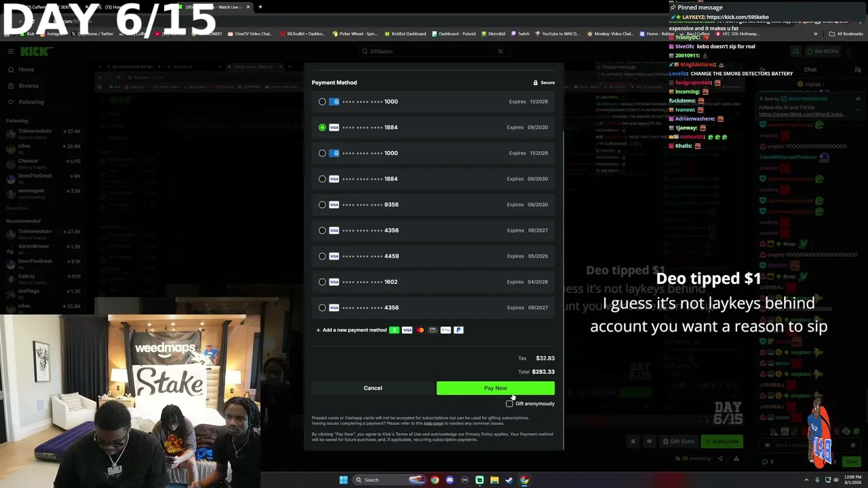The image size is (868, 488).
Task: Select the card ending 1602
Action: point(433,282)
